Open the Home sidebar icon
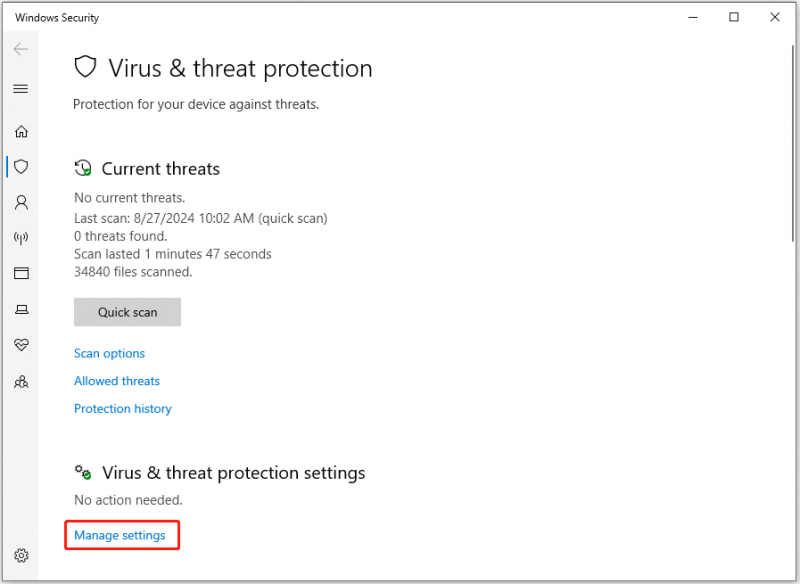This screenshot has height=584, width=800. (x=21, y=132)
